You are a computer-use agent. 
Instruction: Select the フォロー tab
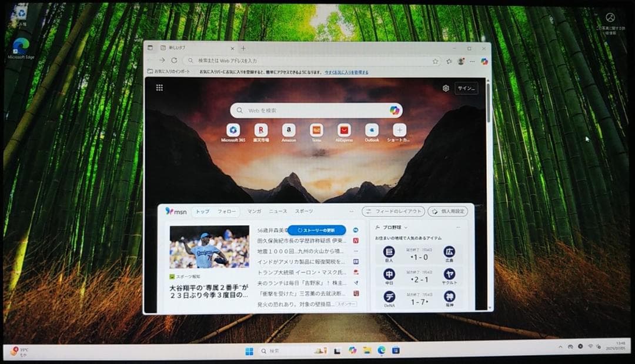(228, 211)
